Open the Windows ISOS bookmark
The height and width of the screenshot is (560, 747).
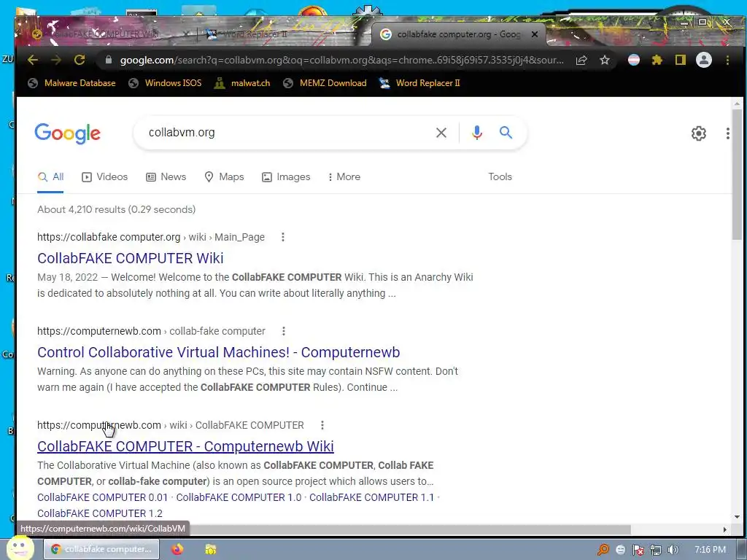coord(165,83)
